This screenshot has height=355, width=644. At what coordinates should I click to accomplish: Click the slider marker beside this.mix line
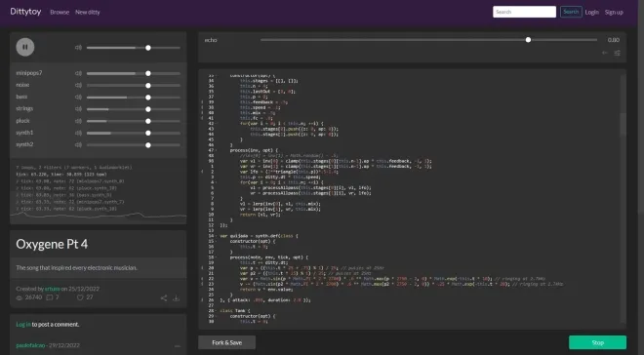pos(202,113)
